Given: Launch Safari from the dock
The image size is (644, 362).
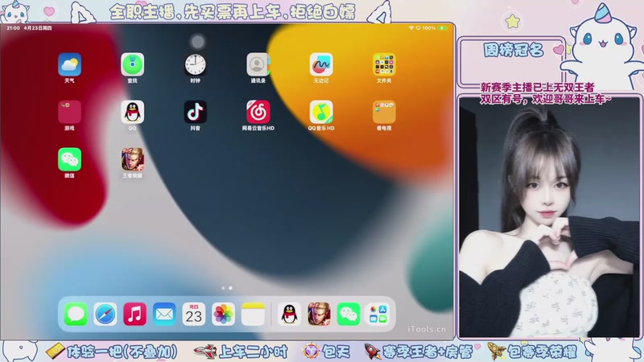Looking at the screenshot, I should point(105,315).
